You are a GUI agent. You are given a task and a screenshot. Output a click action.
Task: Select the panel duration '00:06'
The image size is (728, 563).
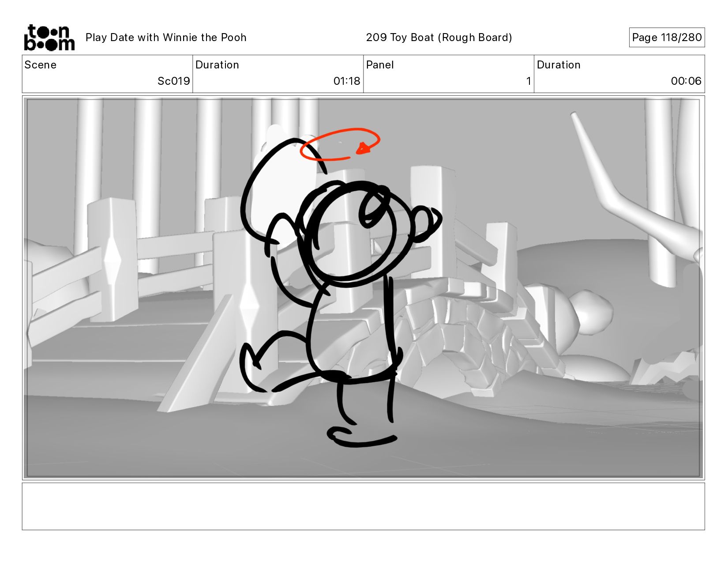686,81
